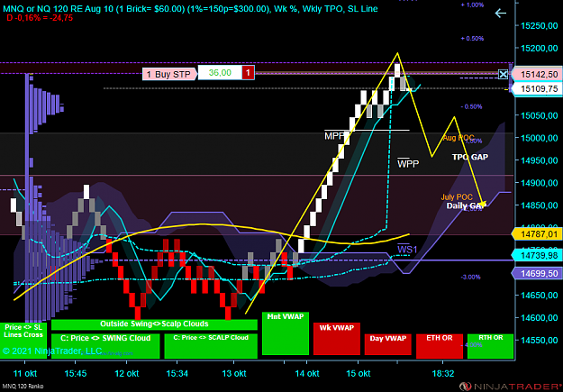This screenshot has width=563, height=392.
Task: Click the 14650,00 price axis label
Action: [x=540, y=296]
